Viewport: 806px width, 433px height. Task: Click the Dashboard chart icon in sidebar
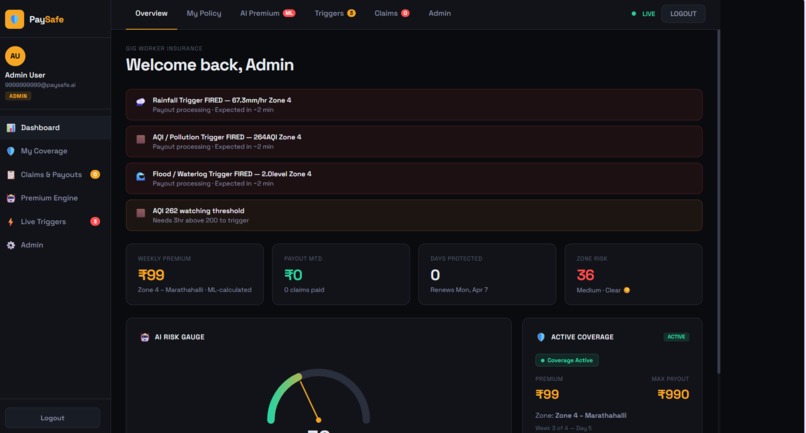pyautogui.click(x=11, y=128)
